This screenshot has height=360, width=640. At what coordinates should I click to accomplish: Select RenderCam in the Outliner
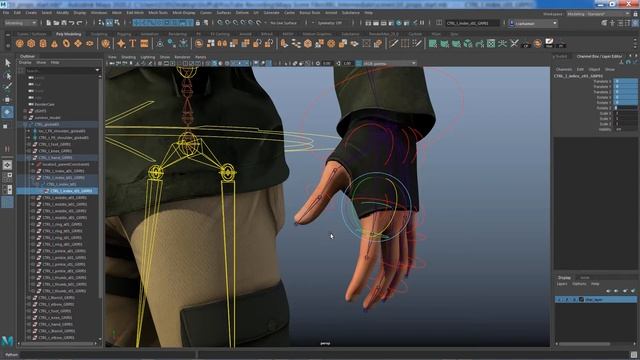point(44,104)
